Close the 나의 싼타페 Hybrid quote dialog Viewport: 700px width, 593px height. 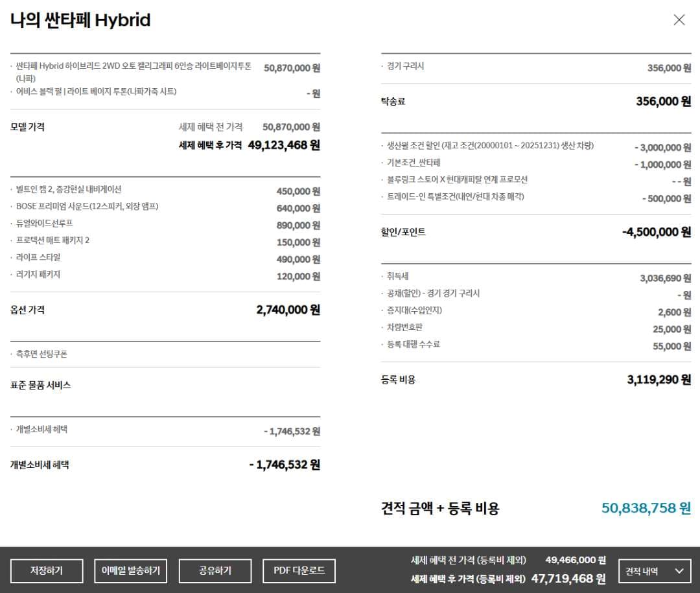click(679, 19)
